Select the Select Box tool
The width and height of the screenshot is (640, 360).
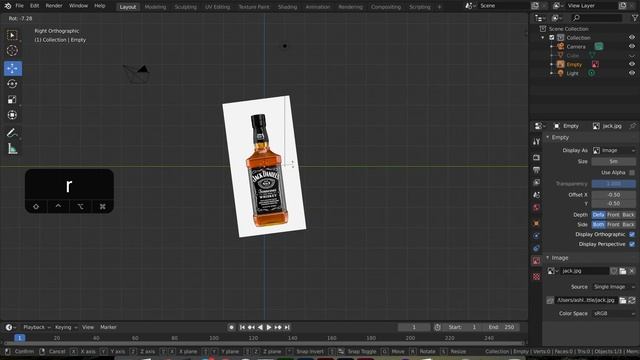12,36
